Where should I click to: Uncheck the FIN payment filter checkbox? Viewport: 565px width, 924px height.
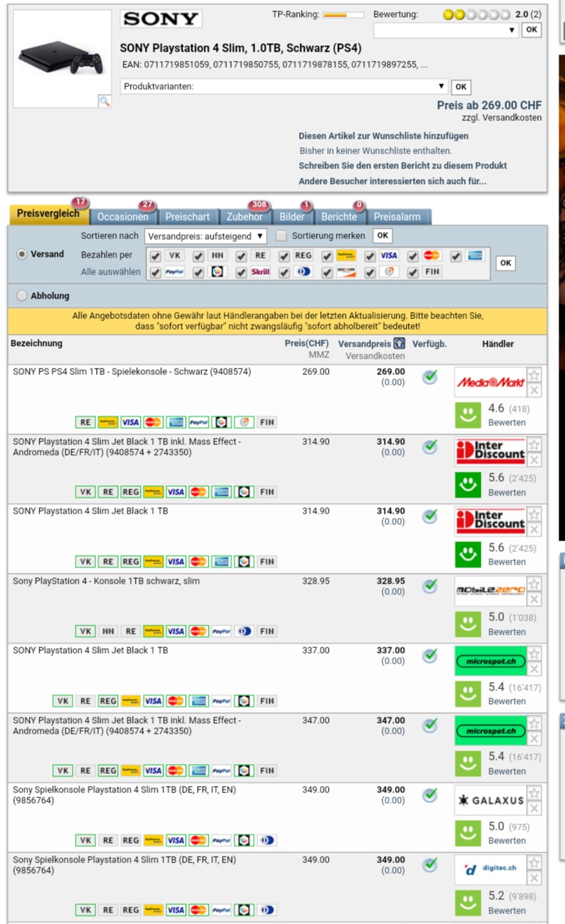413,272
